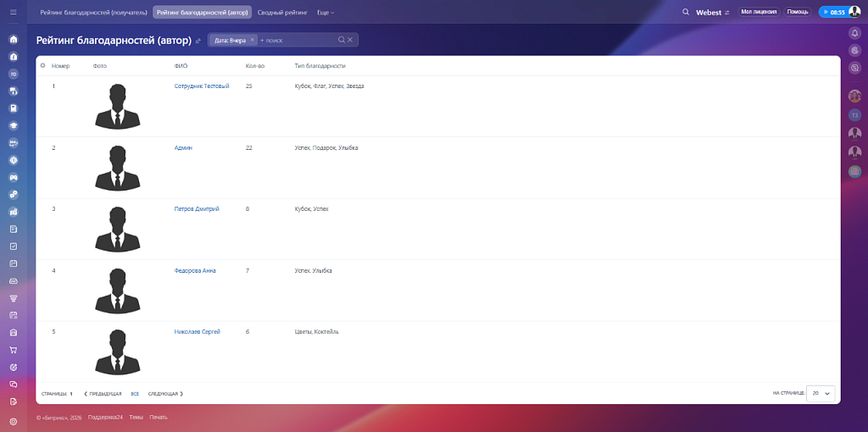
Task: Expand the 'Еще' menu
Action: click(325, 12)
